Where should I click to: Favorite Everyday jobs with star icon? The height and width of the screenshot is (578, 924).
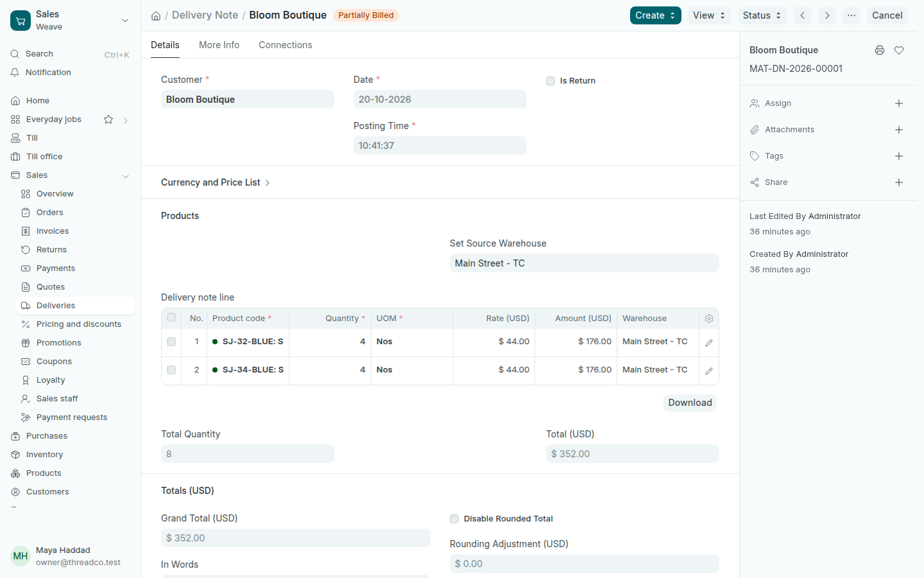(x=108, y=119)
